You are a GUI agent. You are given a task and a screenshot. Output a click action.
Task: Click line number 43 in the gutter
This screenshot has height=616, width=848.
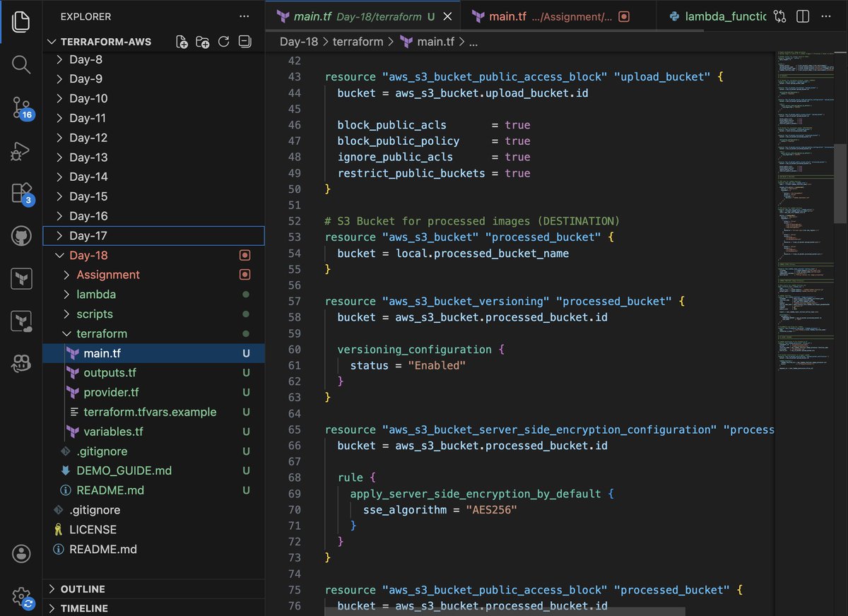coord(294,77)
